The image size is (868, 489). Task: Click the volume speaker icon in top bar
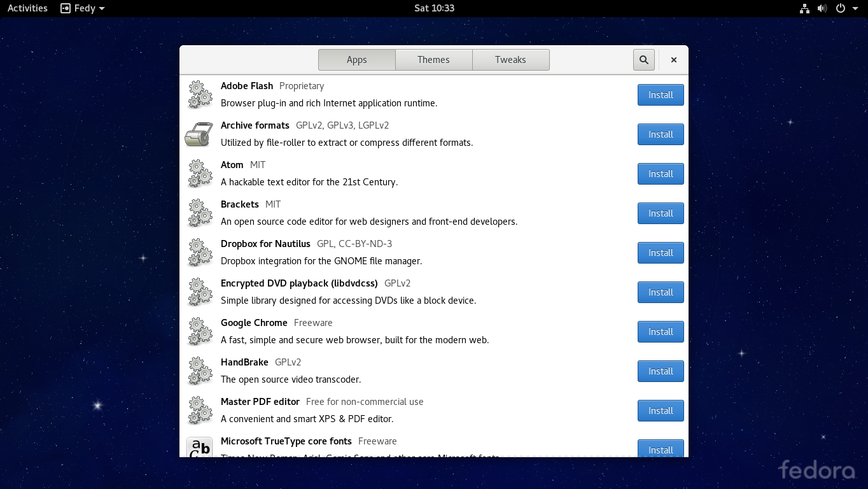[x=822, y=8]
